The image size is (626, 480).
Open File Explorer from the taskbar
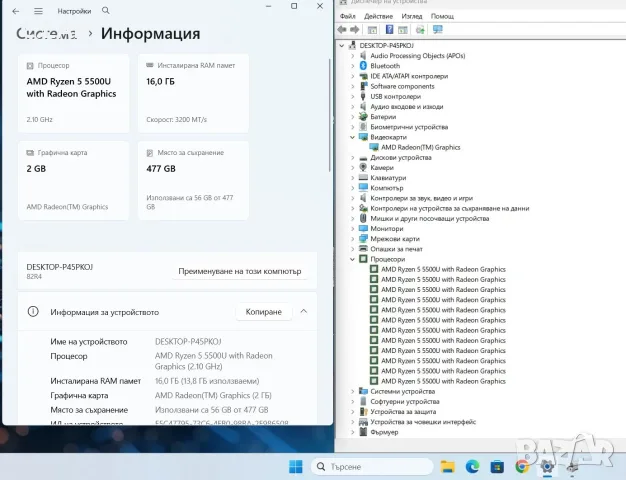(x=448, y=466)
